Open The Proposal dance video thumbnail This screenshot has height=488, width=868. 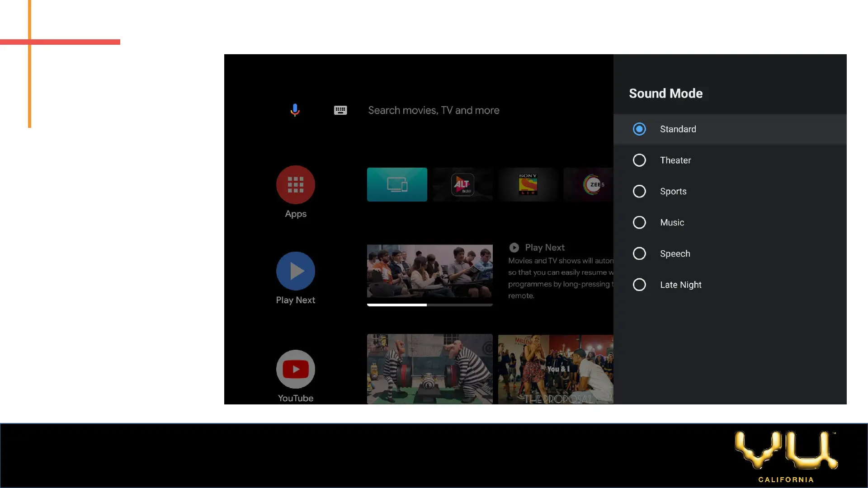pos(556,369)
